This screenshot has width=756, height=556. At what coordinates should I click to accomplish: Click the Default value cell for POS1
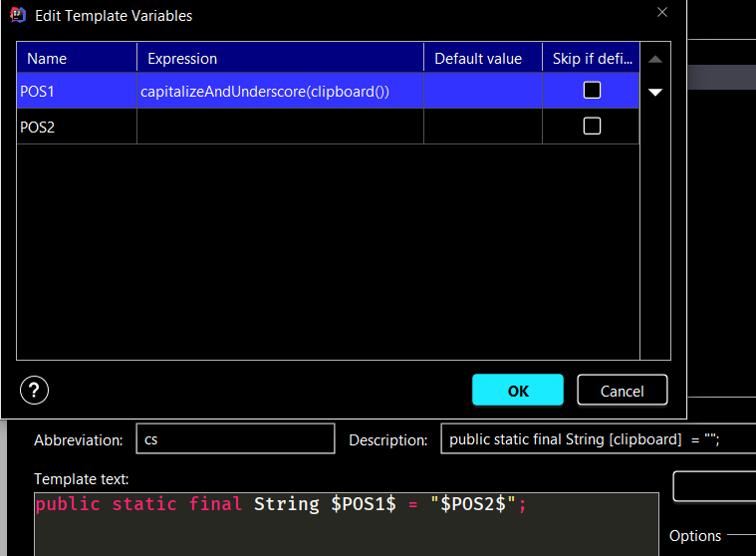(x=482, y=92)
